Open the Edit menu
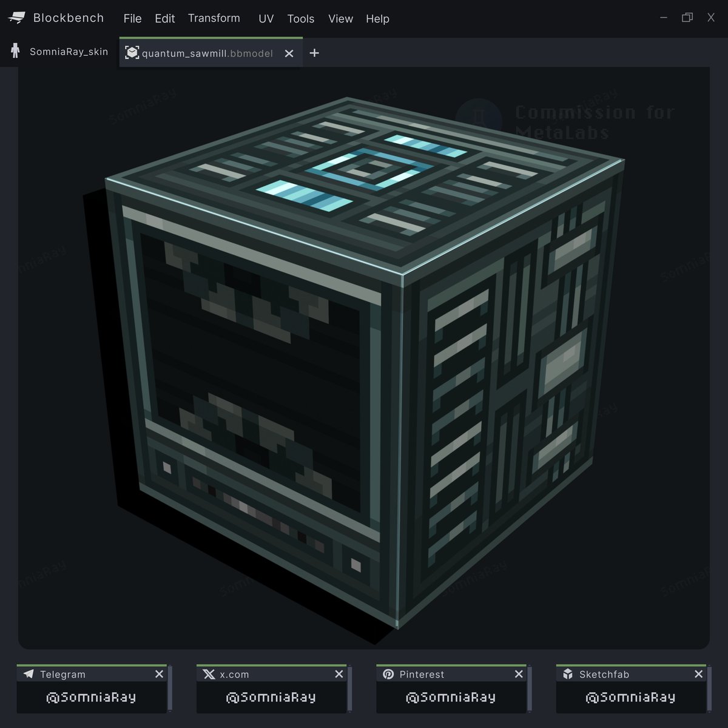The image size is (728, 728). [x=164, y=19]
